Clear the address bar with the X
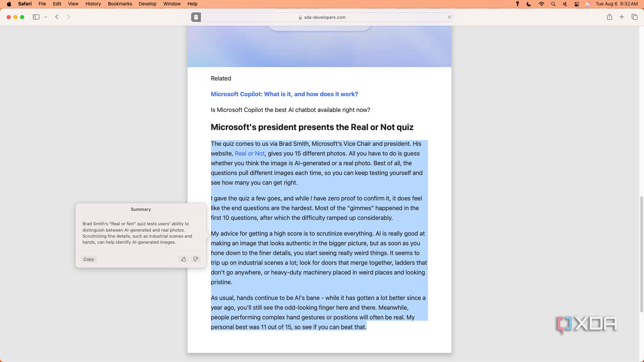644x362 pixels. tap(449, 17)
